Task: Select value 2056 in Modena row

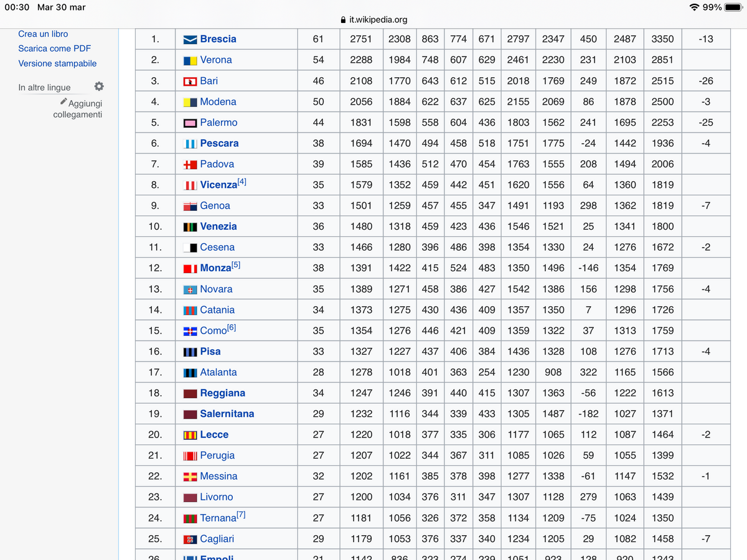Action: tap(361, 102)
